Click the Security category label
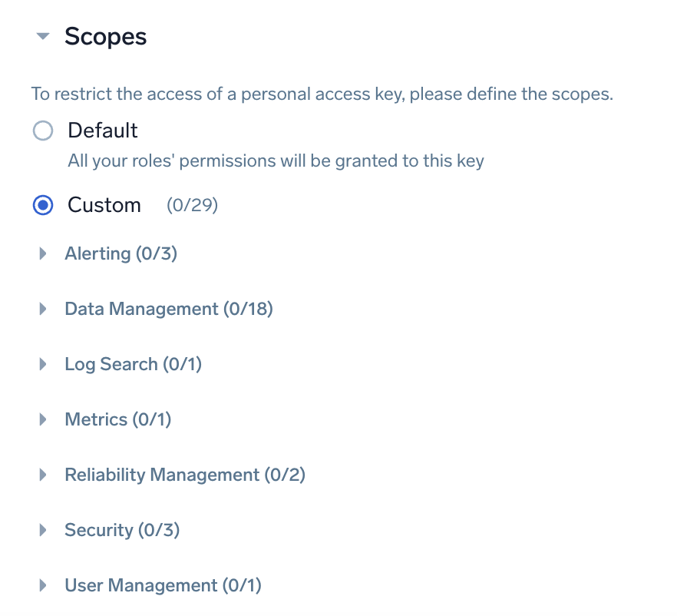This screenshot has width=677, height=616. (121, 529)
